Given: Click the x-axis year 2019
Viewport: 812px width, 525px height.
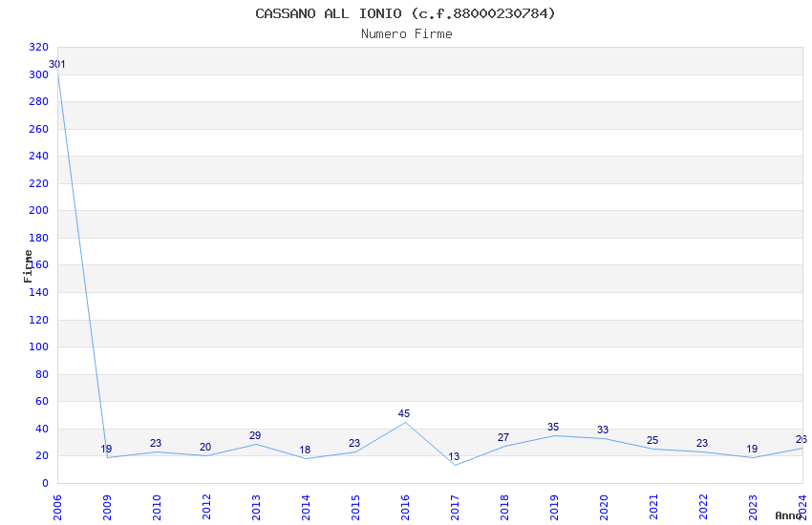Looking at the screenshot, I should coord(555,508).
